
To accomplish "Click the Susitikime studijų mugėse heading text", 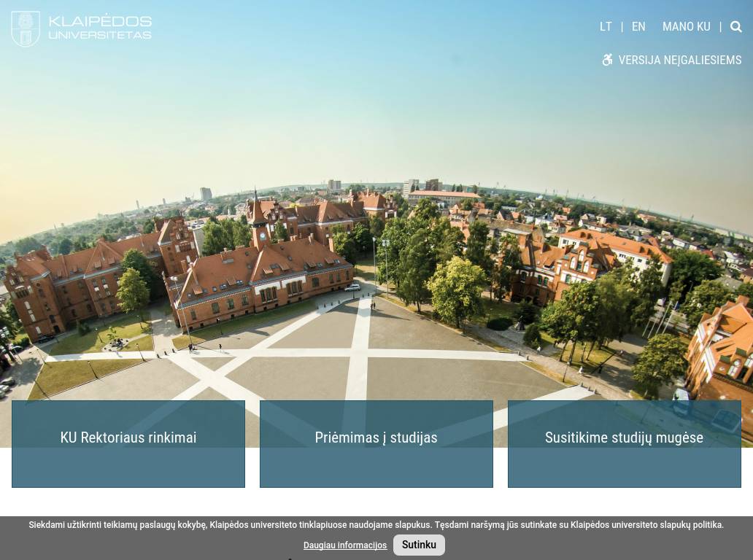I will (624, 437).
